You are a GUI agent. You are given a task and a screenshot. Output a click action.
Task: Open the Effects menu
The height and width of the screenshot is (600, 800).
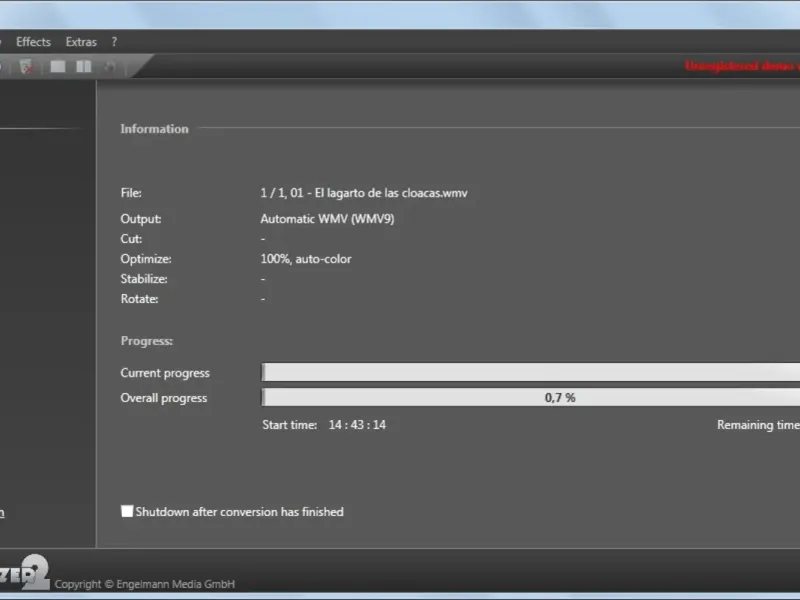[x=33, y=42]
